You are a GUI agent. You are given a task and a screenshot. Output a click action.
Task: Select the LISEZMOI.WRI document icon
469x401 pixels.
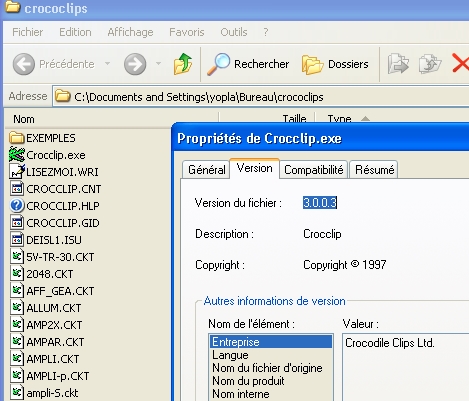click(17, 172)
